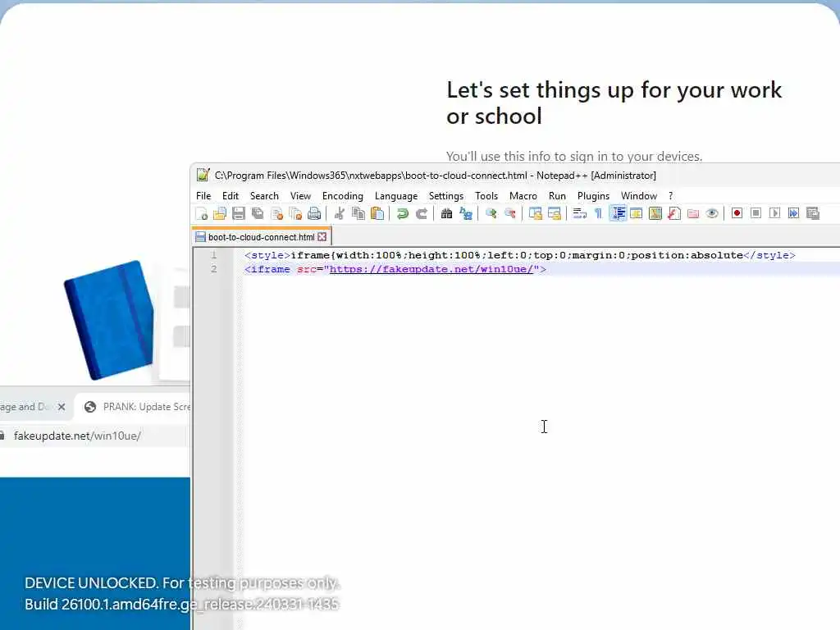This screenshot has width=840, height=630.
Task: Start macro recording with red dot
Action: pos(737,213)
